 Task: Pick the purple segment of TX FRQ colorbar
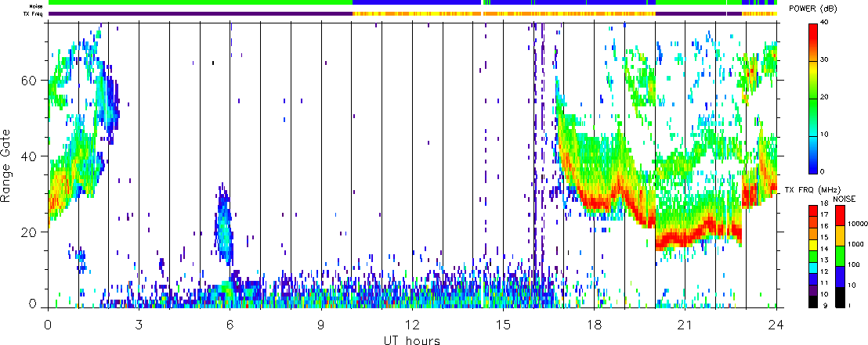coord(813,291)
